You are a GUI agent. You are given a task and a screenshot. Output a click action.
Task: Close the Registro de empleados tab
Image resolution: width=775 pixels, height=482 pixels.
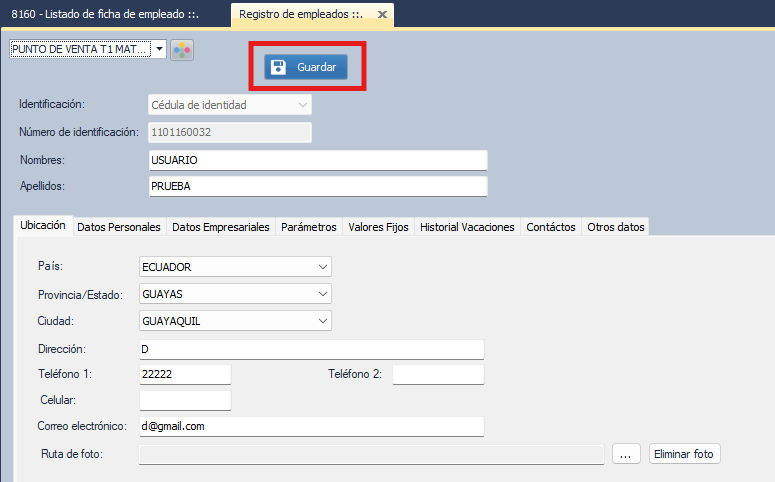(381, 14)
